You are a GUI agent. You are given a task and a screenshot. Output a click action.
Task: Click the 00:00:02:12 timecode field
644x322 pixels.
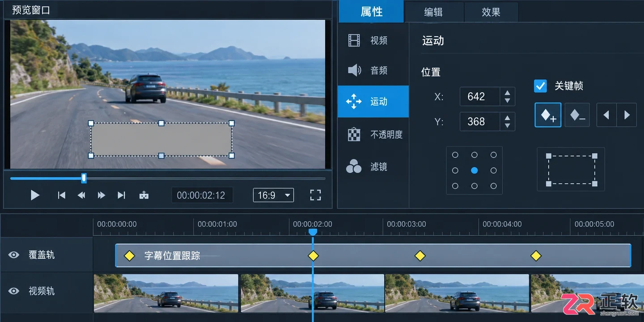coord(201,195)
